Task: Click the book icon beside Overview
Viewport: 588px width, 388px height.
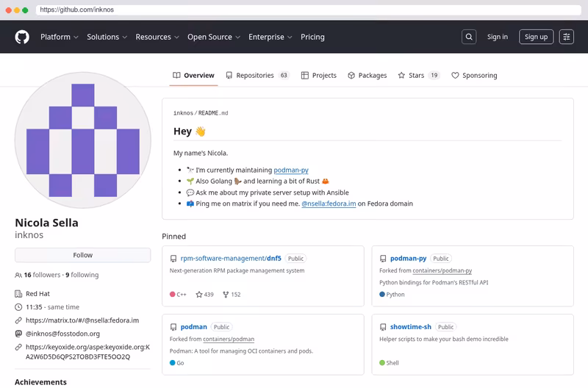Action: 176,76
